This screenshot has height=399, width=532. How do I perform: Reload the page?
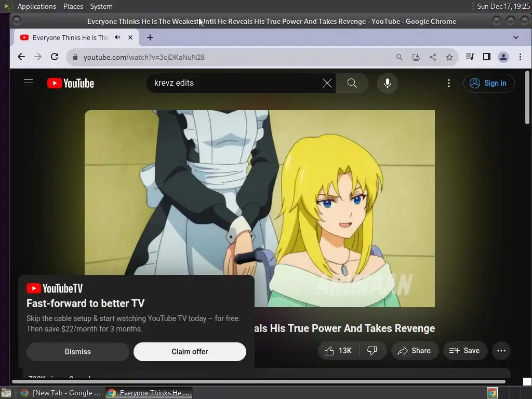coord(55,57)
